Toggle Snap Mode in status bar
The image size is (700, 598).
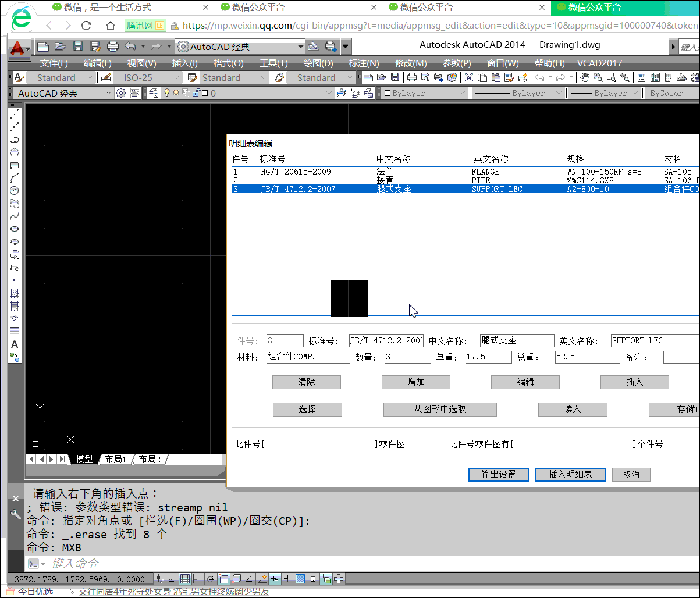(x=172, y=579)
